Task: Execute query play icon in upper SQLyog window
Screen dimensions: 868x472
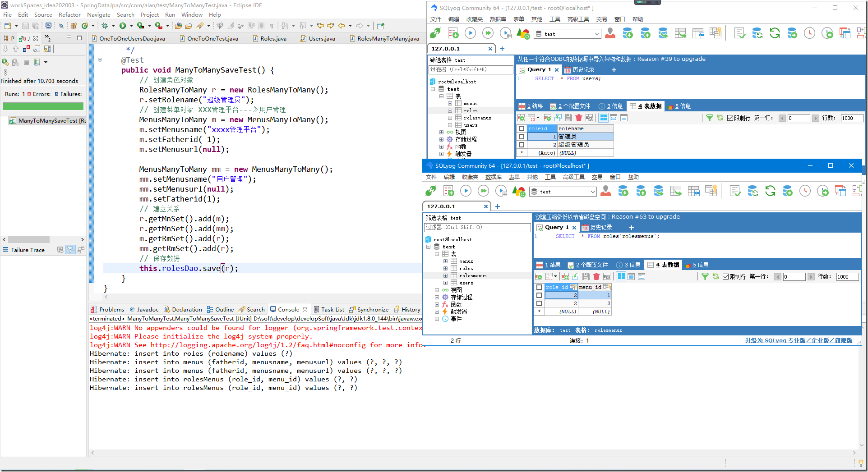Action: 470,33
